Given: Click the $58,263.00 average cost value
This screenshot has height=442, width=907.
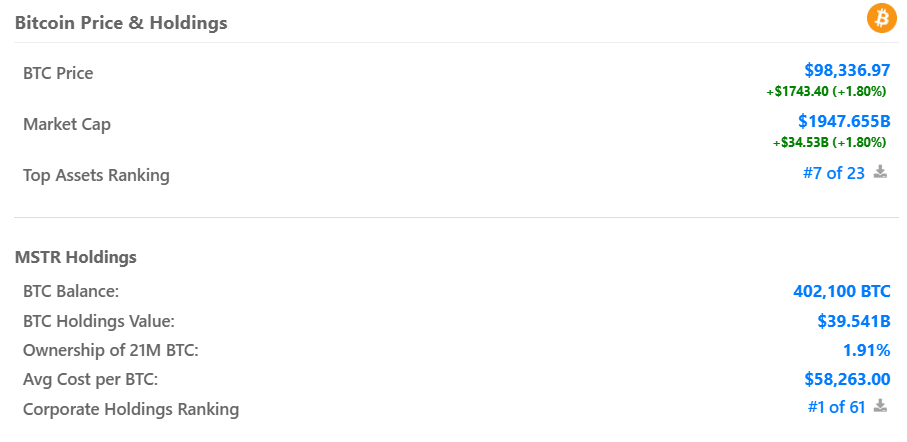Looking at the screenshot, I should coord(847,380).
